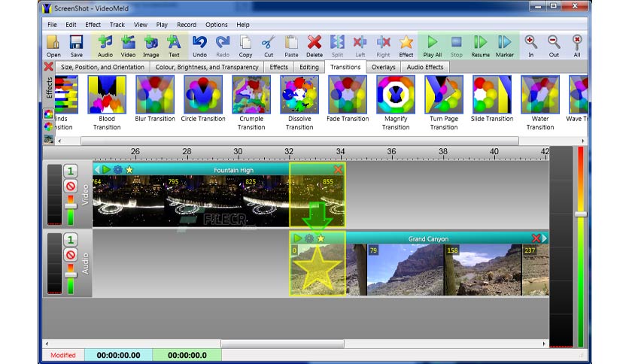Switch to the Effects tab
Image resolution: width=629 pixels, height=364 pixels.
pyautogui.click(x=279, y=67)
